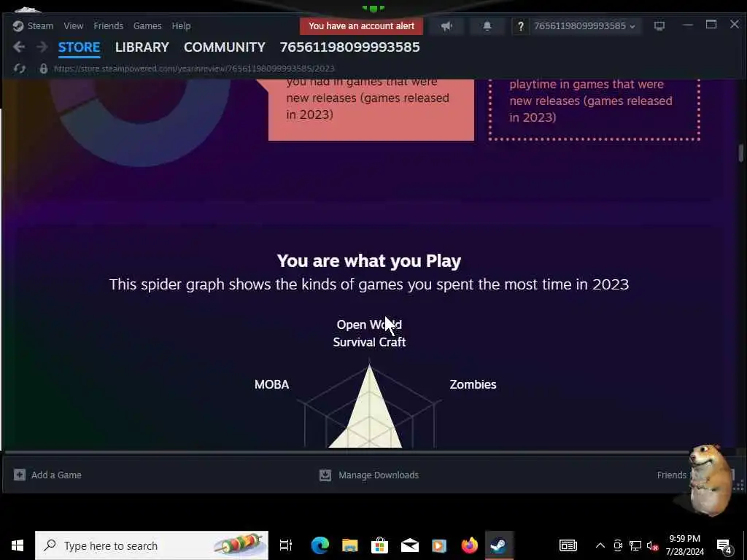Go back with the left arrow
This screenshot has width=747, height=560.
pos(19,47)
